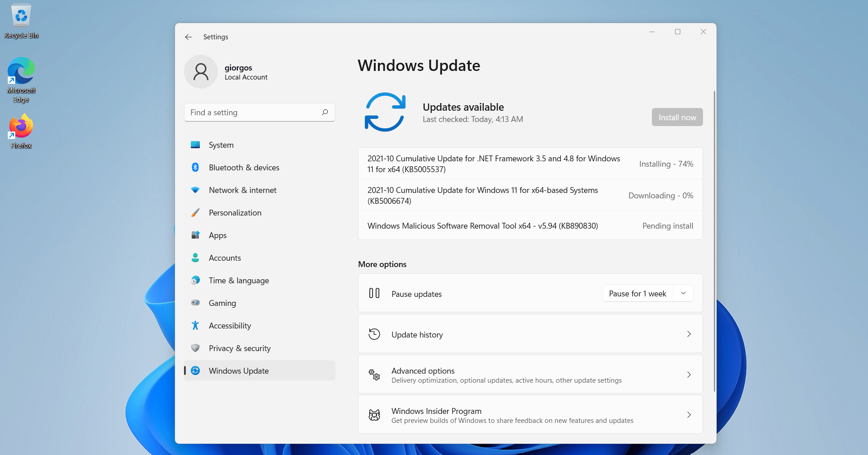Viewport: 868px width, 455px height.
Task: Click the Apps icon in sidebar
Action: click(195, 235)
